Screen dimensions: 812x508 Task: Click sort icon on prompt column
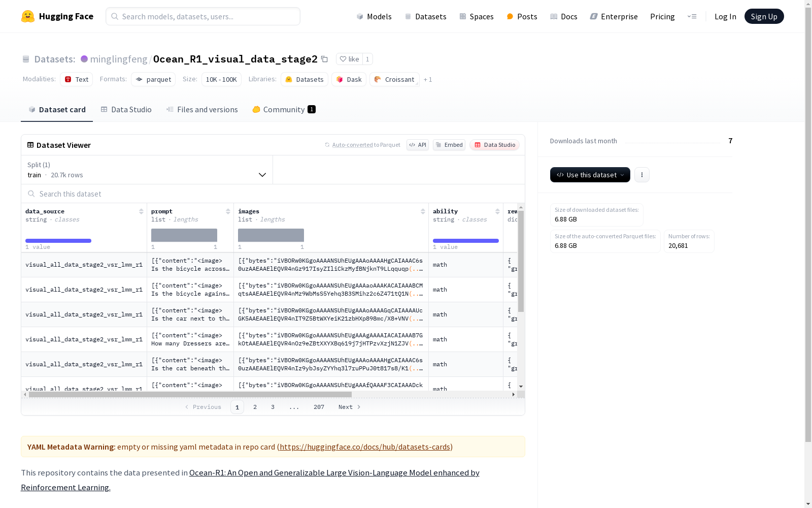[x=228, y=211]
